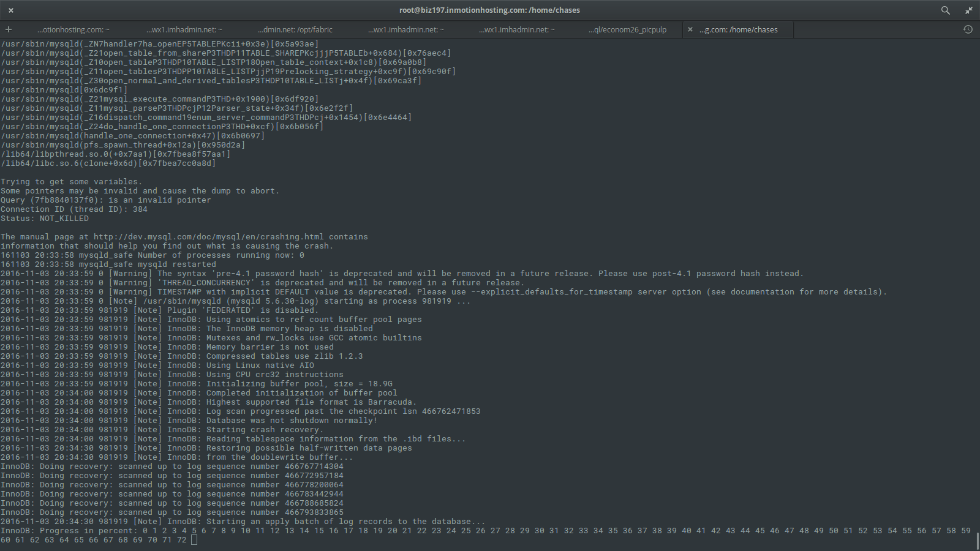
Task: Click the restore window arrows icon
Action: [968, 10]
